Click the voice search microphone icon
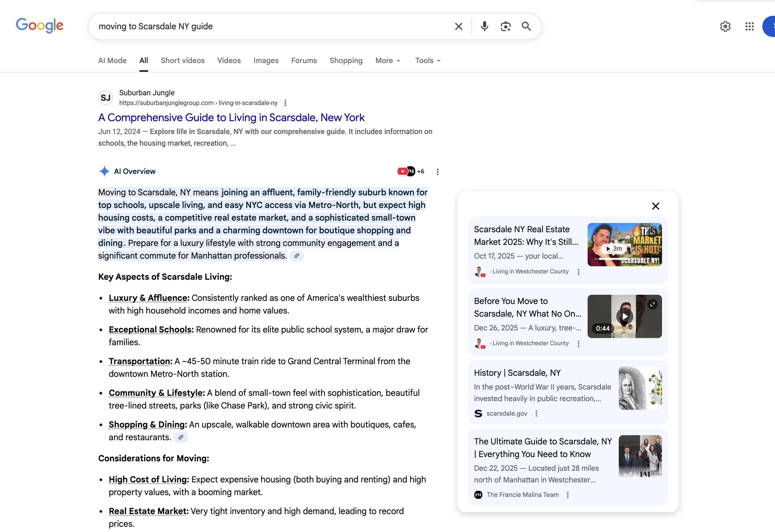 484,26
